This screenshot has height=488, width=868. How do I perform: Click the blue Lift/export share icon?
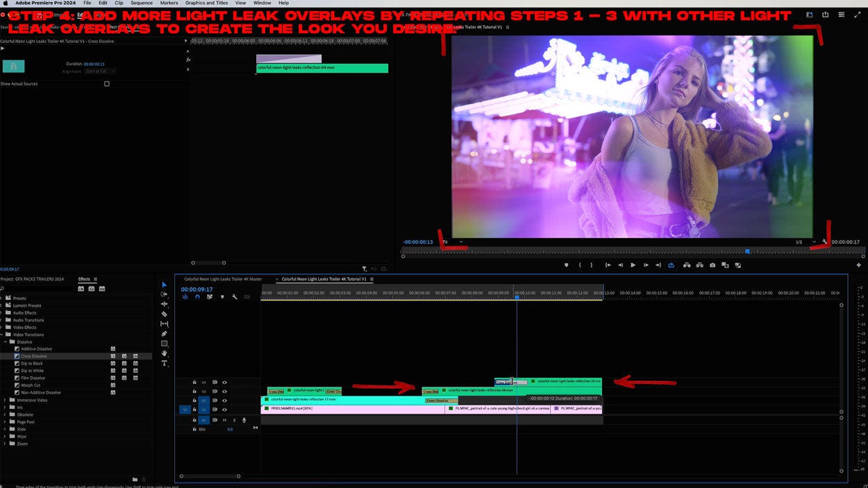pyautogui.click(x=671, y=265)
